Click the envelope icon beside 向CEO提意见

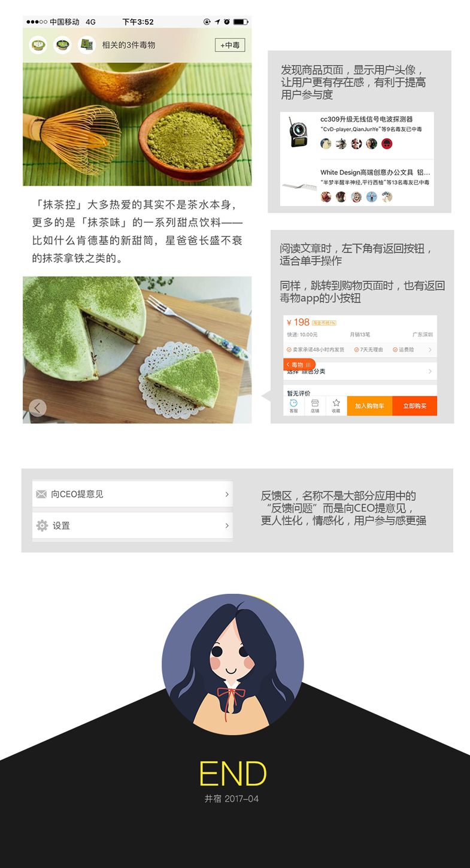click(41, 494)
